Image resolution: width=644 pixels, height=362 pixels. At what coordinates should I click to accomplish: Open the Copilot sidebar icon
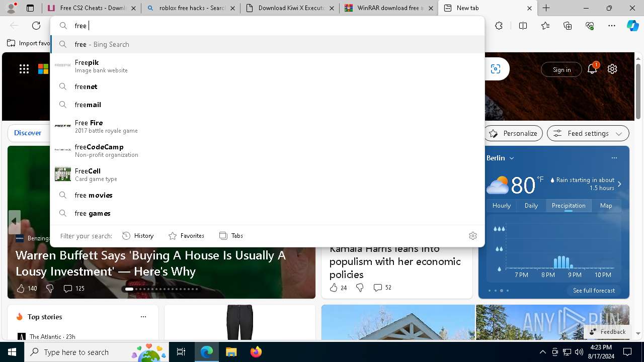[x=632, y=26]
